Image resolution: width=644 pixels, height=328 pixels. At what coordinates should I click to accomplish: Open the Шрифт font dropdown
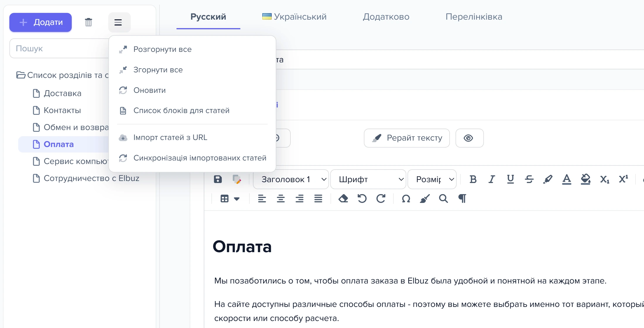click(368, 179)
